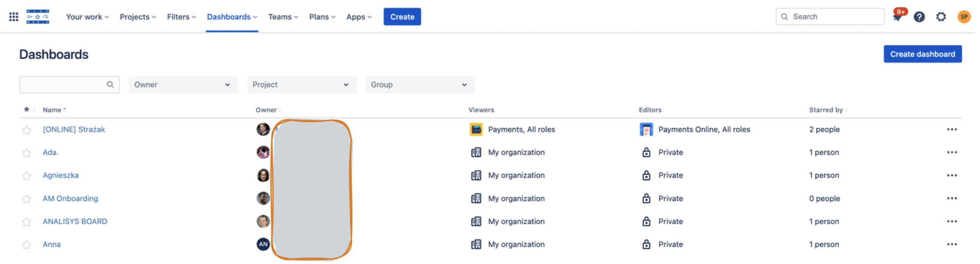The image size is (980, 264).
Task: Open the app switcher grid icon
Action: (x=14, y=17)
